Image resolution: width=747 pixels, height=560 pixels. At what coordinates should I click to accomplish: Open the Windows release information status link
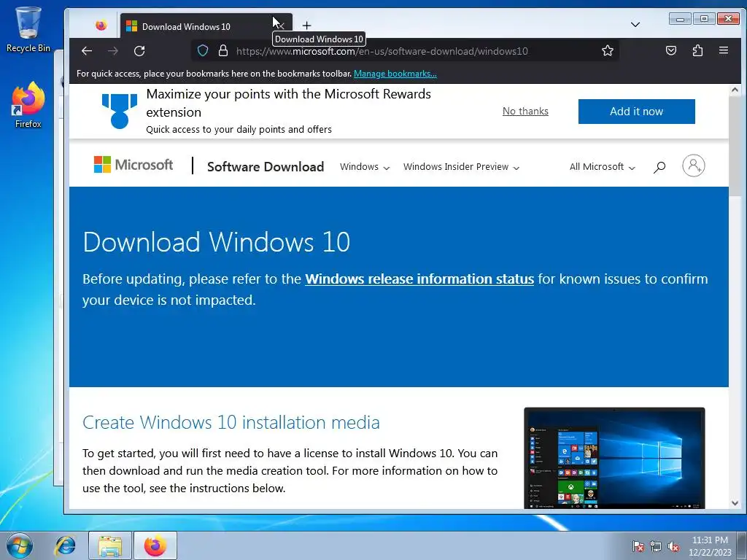(x=419, y=279)
